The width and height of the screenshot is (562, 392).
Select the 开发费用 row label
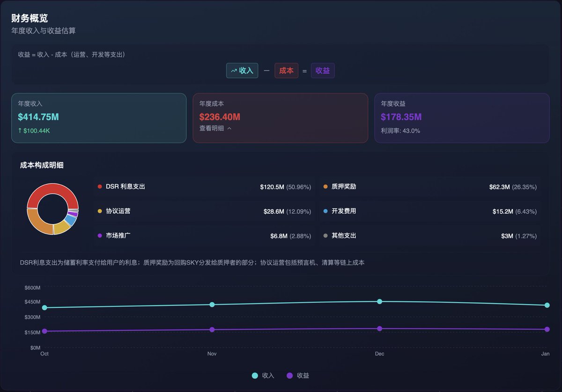(344, 211)
